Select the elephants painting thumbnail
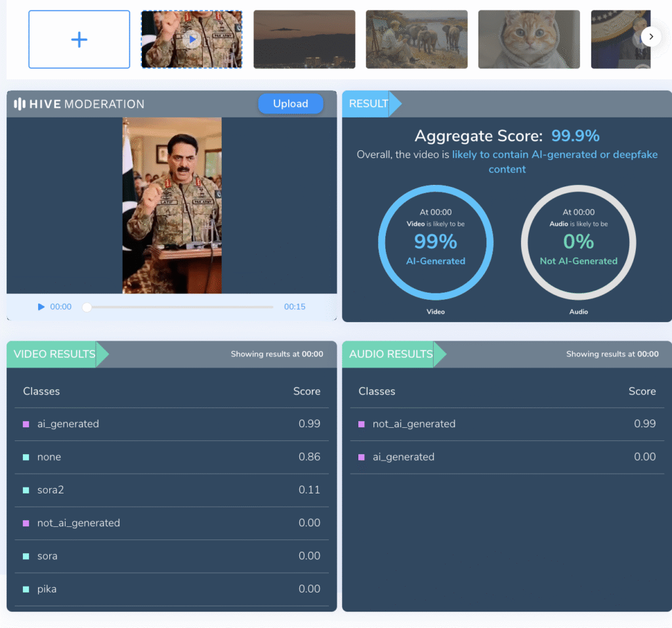This screenshot has height=628, width=672. click(416, 39)
